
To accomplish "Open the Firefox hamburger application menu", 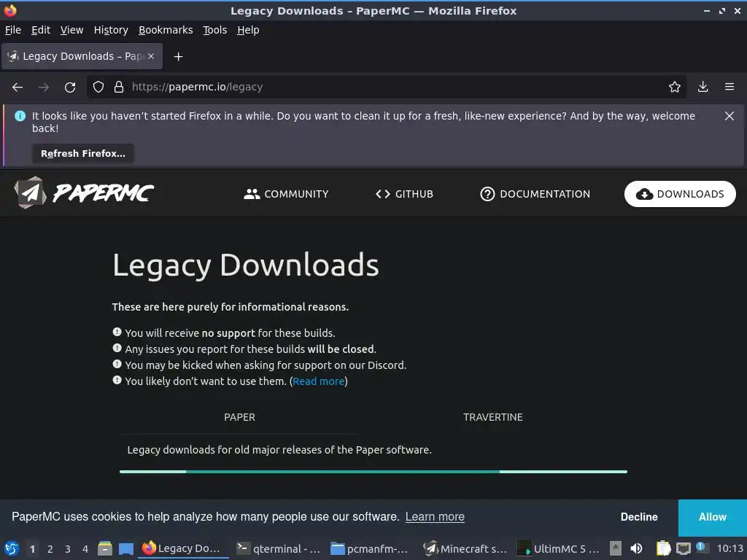I will tap(729, 87).
